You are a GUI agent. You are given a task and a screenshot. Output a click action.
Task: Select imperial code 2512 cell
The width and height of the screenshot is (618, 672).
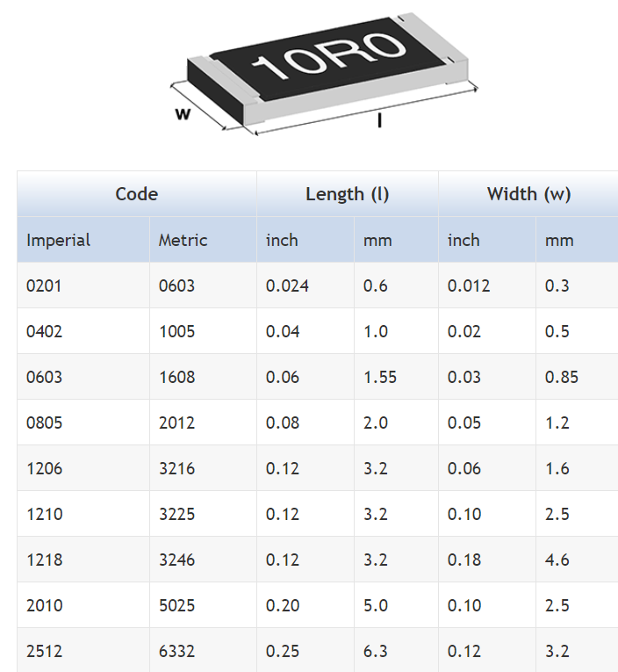(83, 651)
